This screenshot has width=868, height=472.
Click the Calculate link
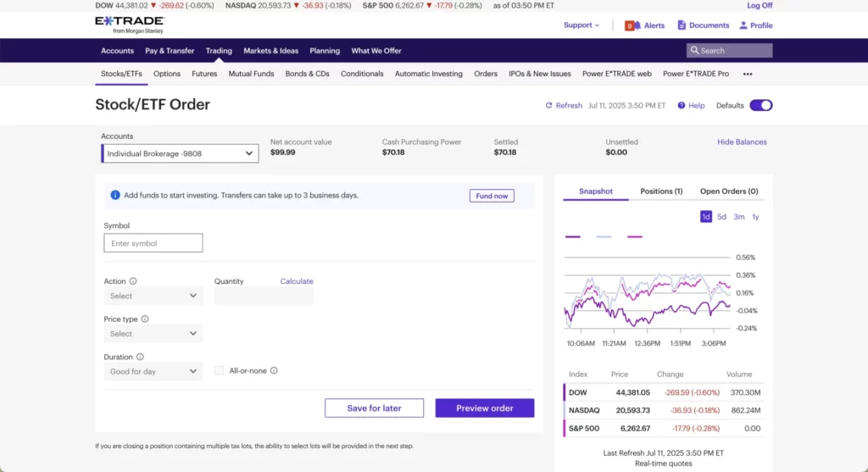tap(297, 281)
